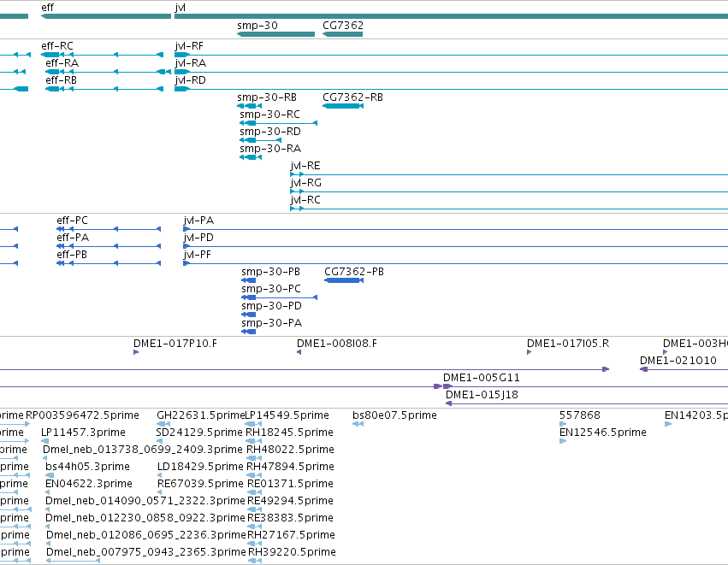The image size is (728, 565).
Task: Select EST RE38383.5prime
Action: [290, 519]
